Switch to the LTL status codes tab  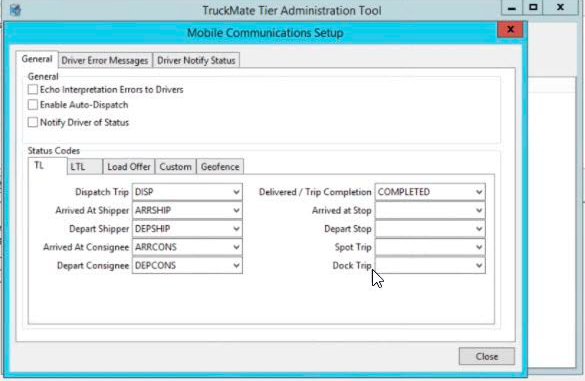click(85, 167)
